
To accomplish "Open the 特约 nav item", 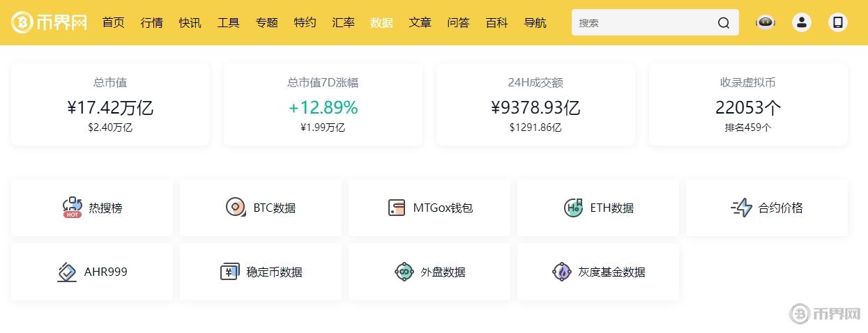I will 305,22.
